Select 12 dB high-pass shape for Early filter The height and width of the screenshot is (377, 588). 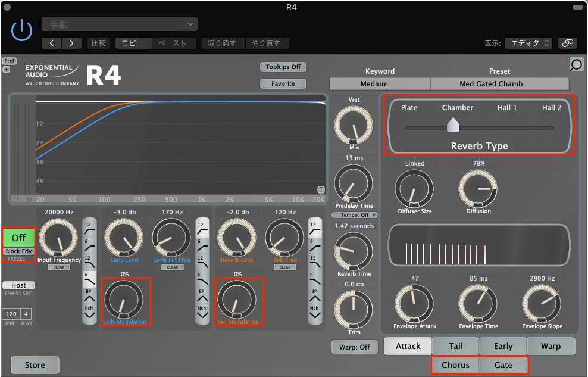202,228
